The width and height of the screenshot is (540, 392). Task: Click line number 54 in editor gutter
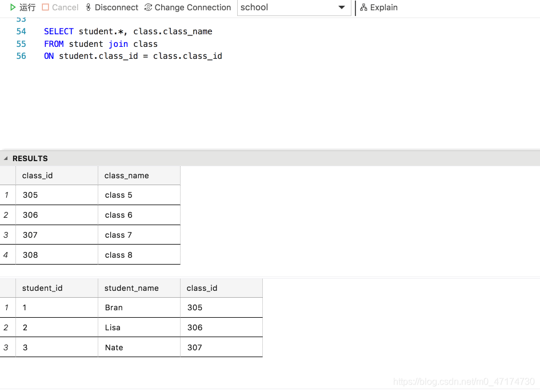[21, 31]
